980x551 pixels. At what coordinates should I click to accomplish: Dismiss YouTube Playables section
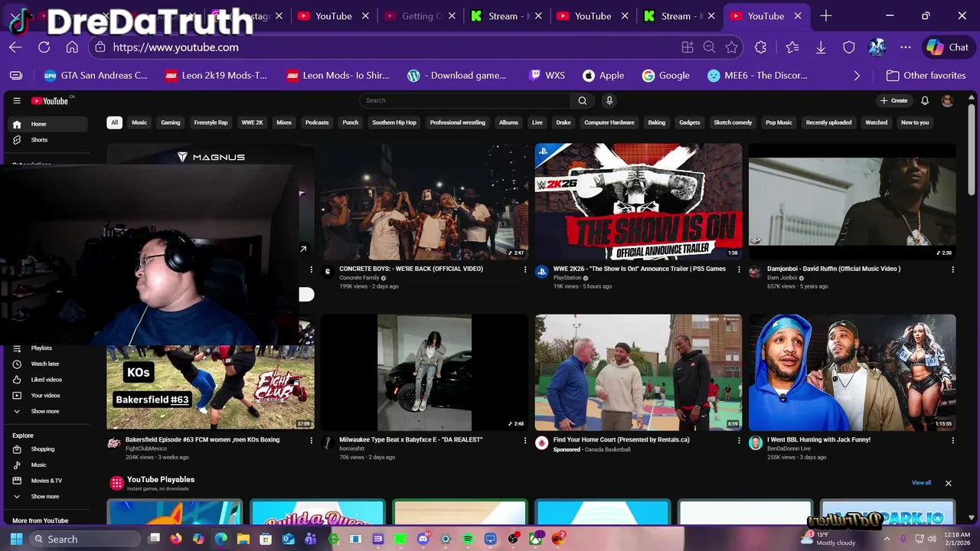coord(948,483)
